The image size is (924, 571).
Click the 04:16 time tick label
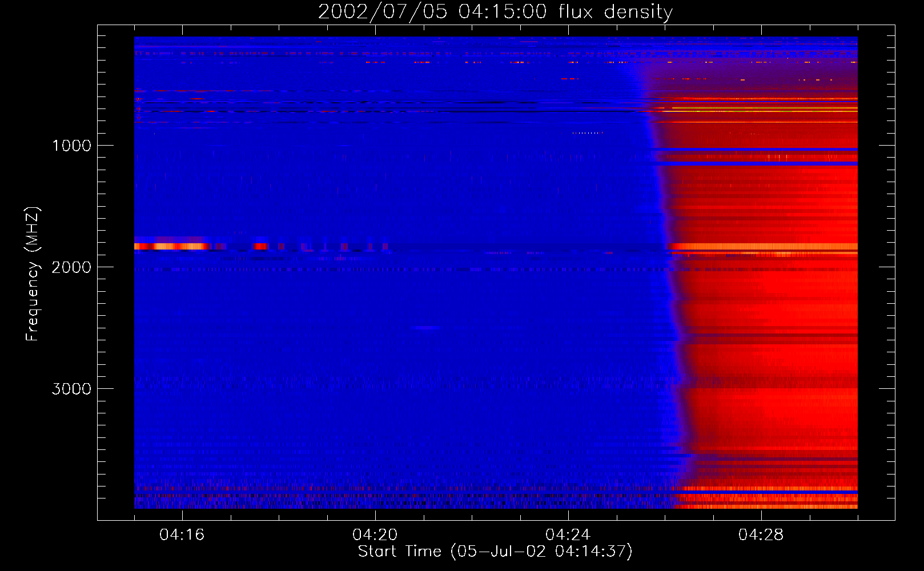click(182, 535)
